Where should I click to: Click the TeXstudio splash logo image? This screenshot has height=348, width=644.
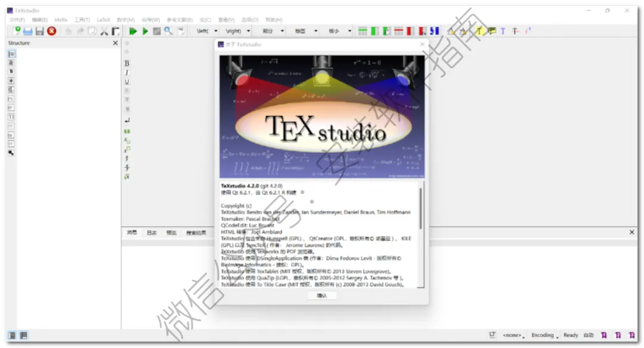click(322, 117)
